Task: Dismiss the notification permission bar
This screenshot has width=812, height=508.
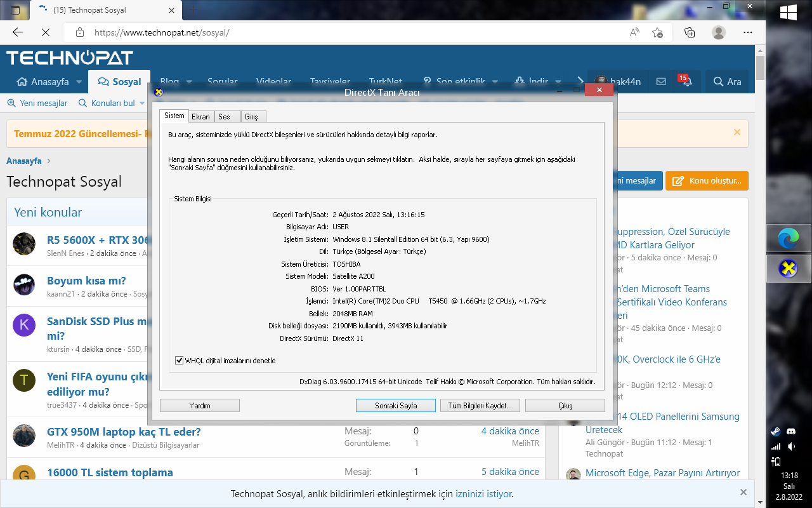Action: [x=743, y=492]
